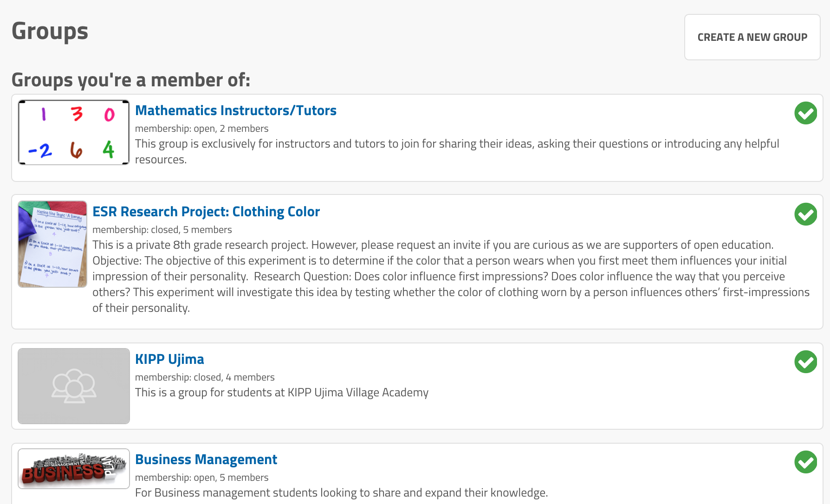This screenshot has height=504, width=830.
Task: Click the ESR research project description paragraph
Action: click(x=451, y=277)
